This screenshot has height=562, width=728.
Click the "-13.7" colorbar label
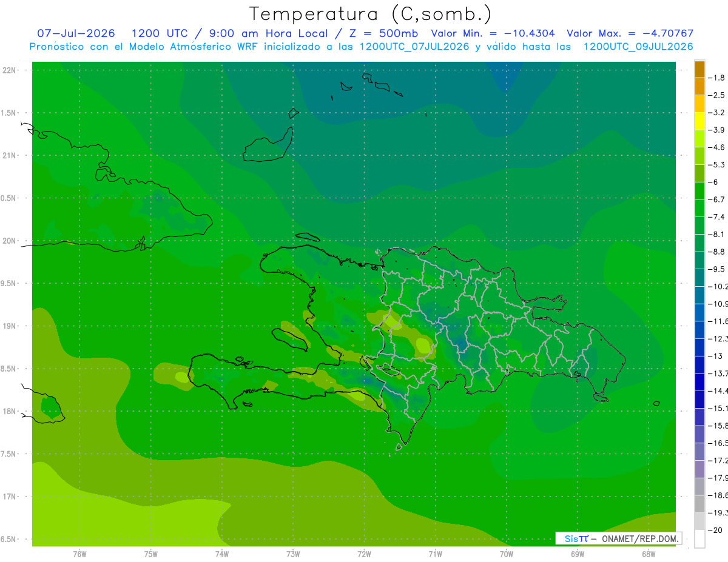tap(718, 373)
